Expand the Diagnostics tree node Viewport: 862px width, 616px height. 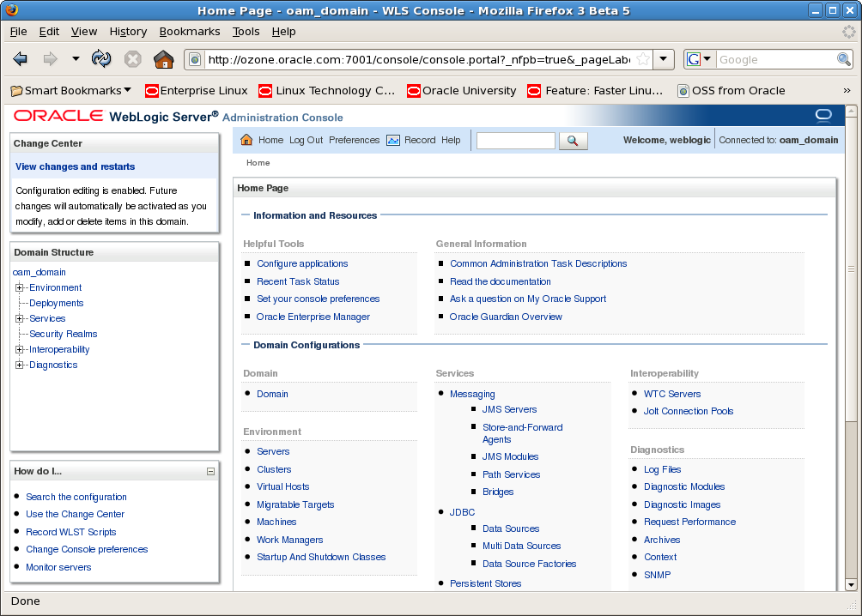tap(19, 365)
